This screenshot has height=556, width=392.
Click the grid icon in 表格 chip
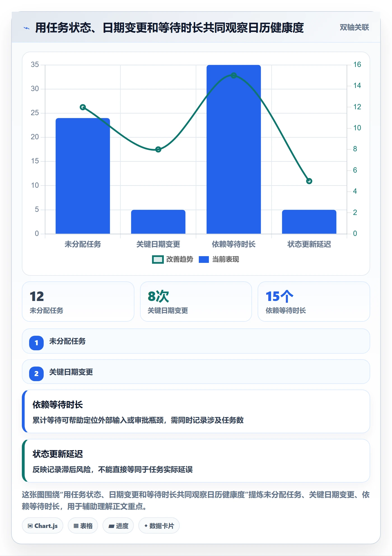click(x=76, y=526)
